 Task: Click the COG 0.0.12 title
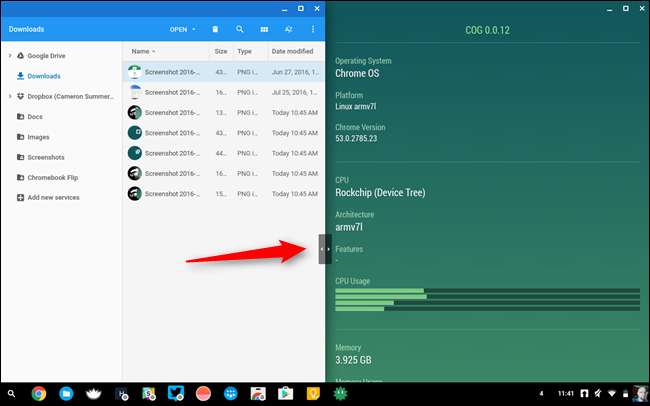click(488, 30)
